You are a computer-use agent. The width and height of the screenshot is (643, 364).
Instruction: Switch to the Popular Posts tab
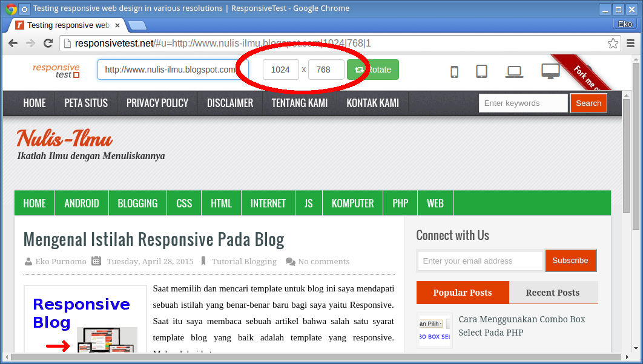(x=463, y=292)
